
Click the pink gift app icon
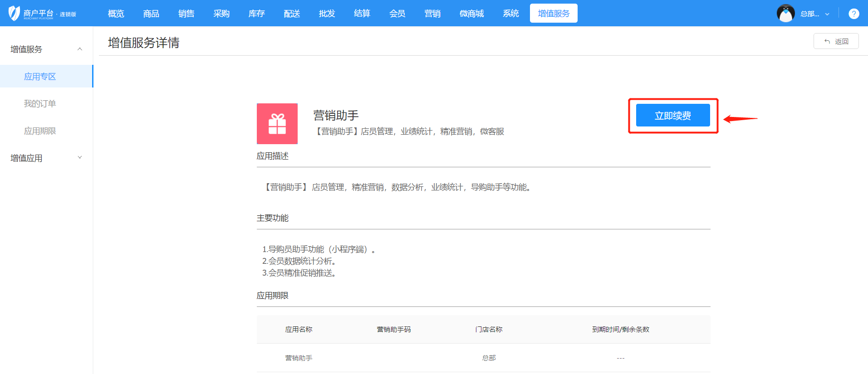[277, 124]
